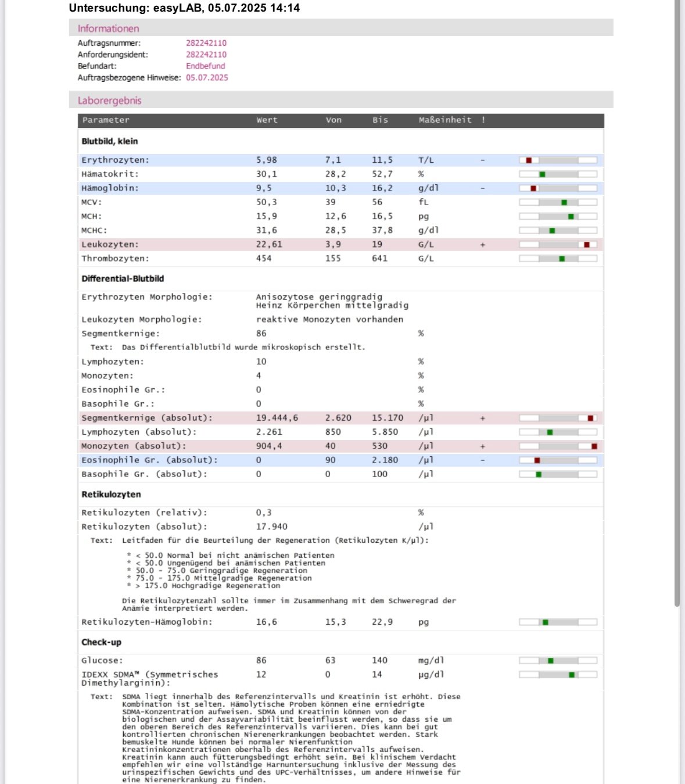Image resolution: width=685 pixels, height=784 pixels.
Task: Click the 'Retikulozyten (relativ):' label
Action: click(x=145, y=513)
